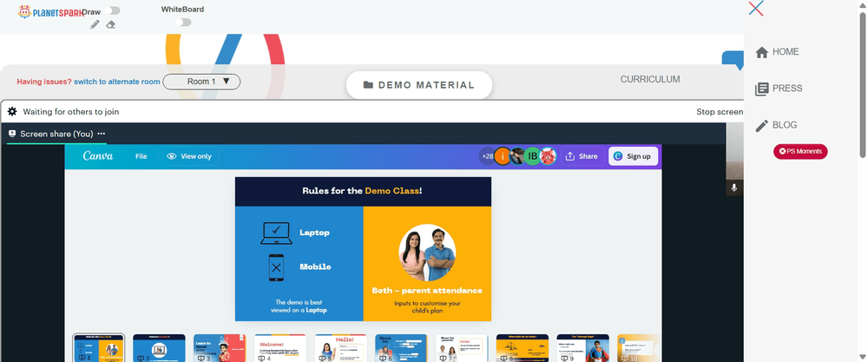
Task: Select slide thumbnail 7
Action: [x=462, y=347]
